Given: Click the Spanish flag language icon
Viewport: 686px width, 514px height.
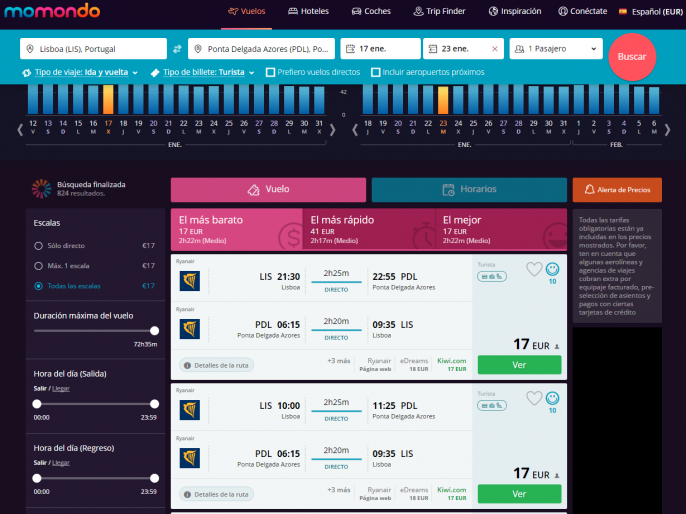Looking at the screenshot, I should (x=623, y=11).
